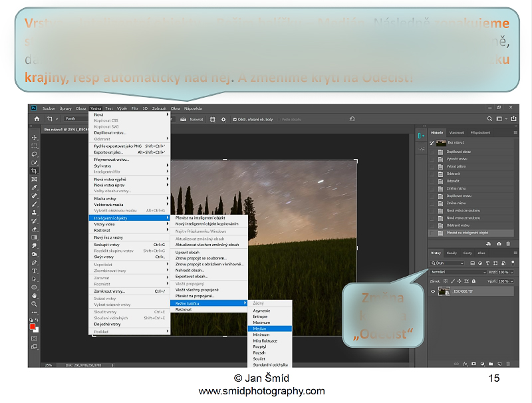Click 'Převést na inteligentní objekt' entry
Screen dimensions: 532x403
pyautogui.click(x=200, y=217)
